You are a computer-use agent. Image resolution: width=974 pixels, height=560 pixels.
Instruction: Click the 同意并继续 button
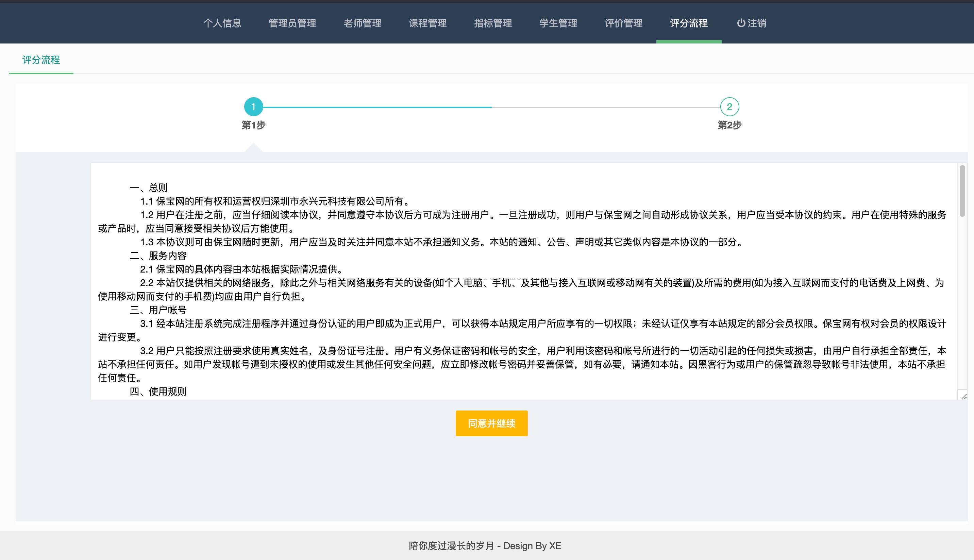[x=491, y=423]
